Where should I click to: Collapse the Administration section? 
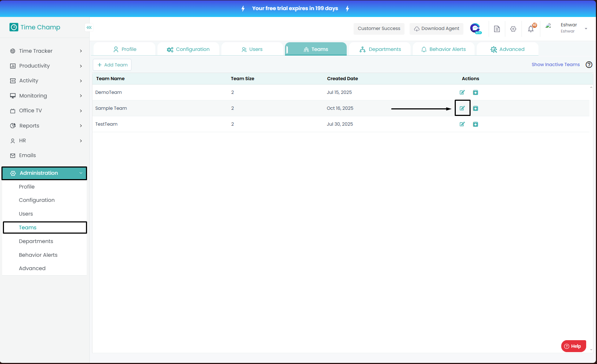tap(44, 173)
